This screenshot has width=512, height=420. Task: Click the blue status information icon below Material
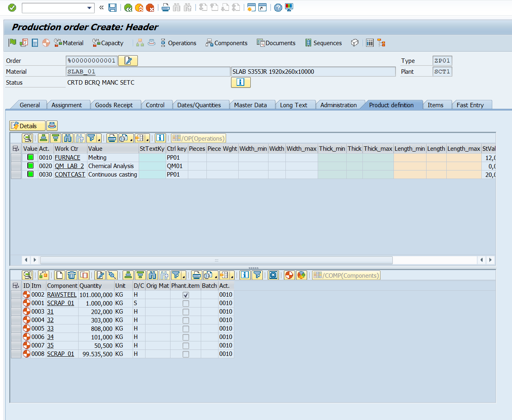pyautogui.click(x=241, y=82)
